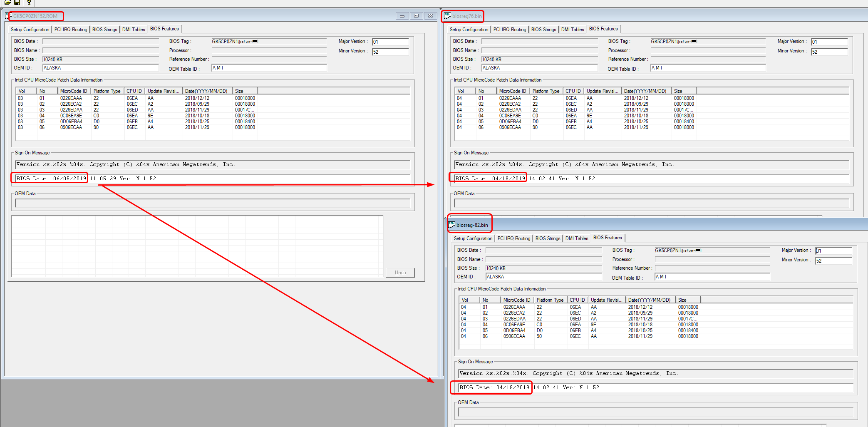The height and width of the screenshot is (427, 868).
Task: Open Setup Configuration tab in biosreg-82.bin window
Action: click(x=473, y=238)
